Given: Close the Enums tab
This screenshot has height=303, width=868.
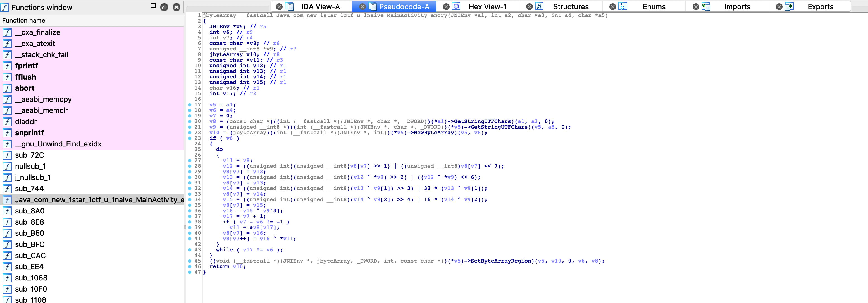Looking at the screenshot, I should pyautogui.click(x=612, y=7).
